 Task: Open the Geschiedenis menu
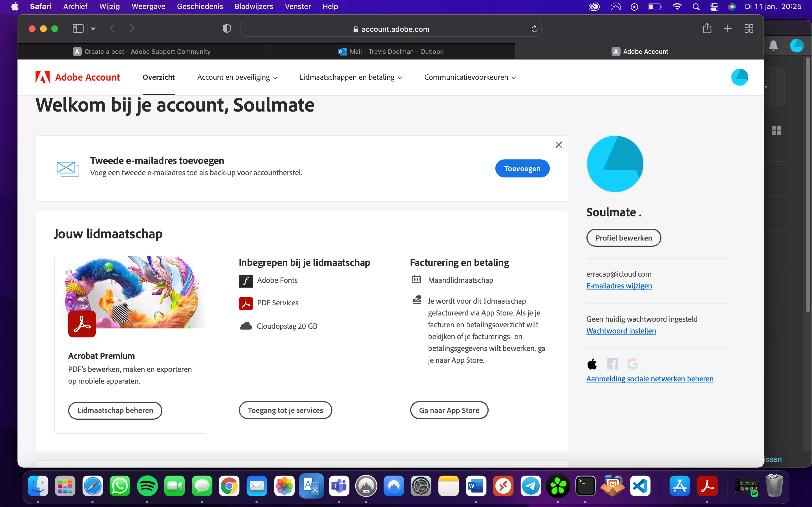200,6
